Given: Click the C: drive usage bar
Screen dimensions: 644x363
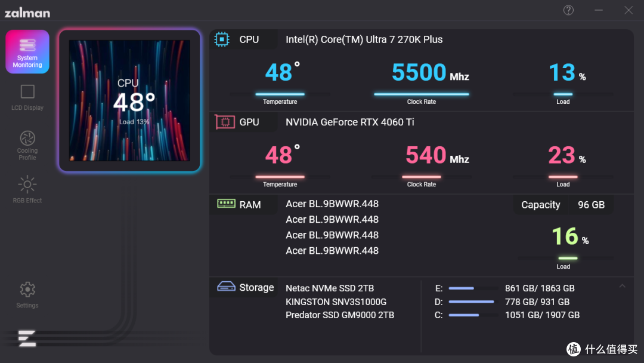Looking at the screenshot, I should tap(473, 315).
